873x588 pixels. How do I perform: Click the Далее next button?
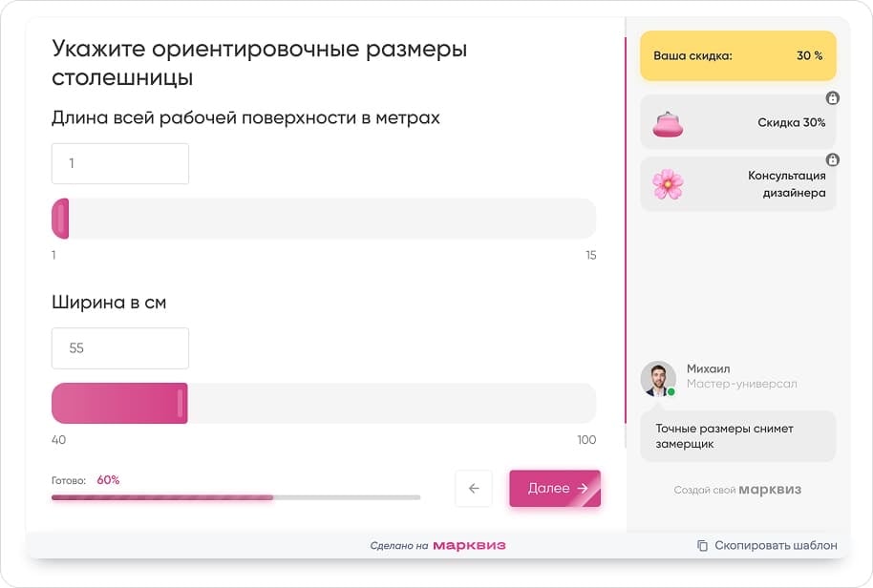tap(555, 489)
